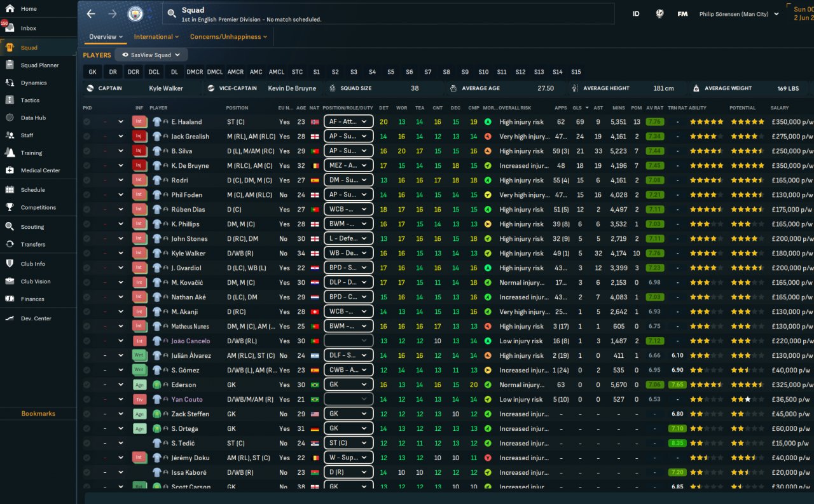Click the FM logo icon
Image resolution: width=814 pixels, height=504 pixels.
pos(682,14)
